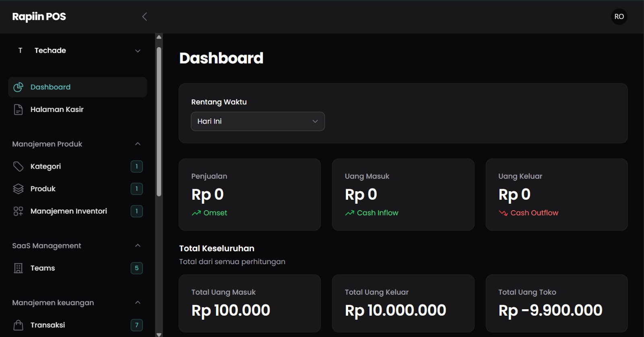This screenshot has width=644, height=337.
Task: Expand the Techade team switcher
Action: point(138,51)
